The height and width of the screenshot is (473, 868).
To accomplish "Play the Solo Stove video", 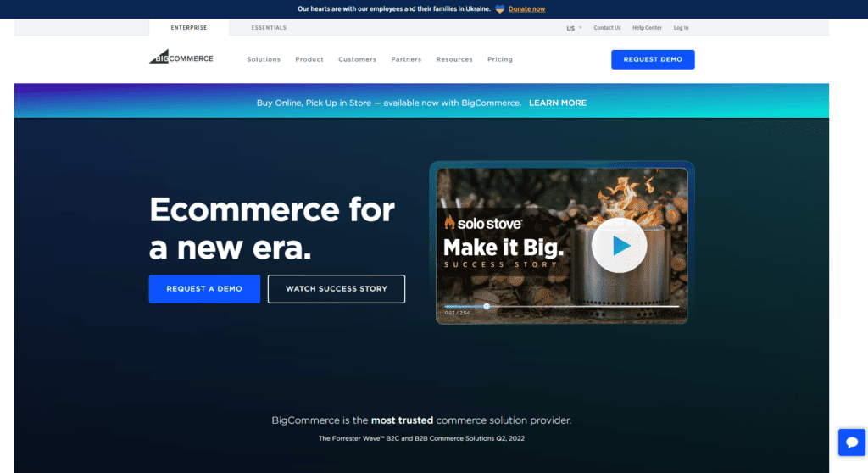I will (x=619, y=245).
